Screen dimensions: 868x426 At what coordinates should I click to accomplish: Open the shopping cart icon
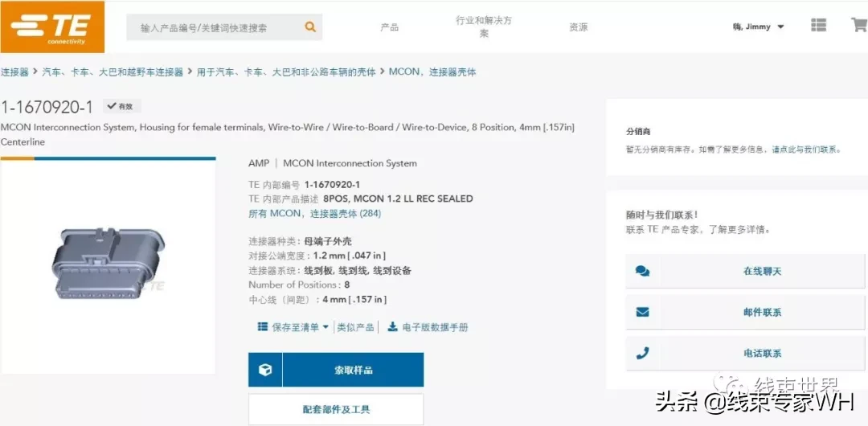[859, 25]
